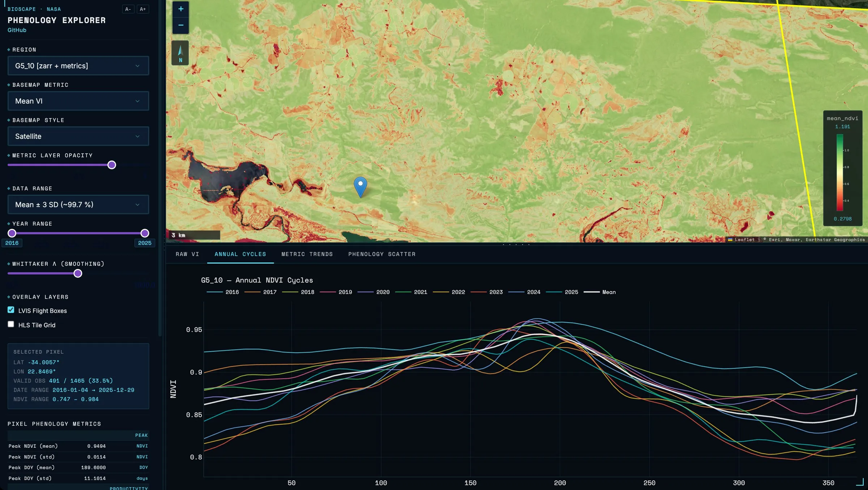Click the Phenology Explorer title
868x490 pixels.
pos(57,20)
